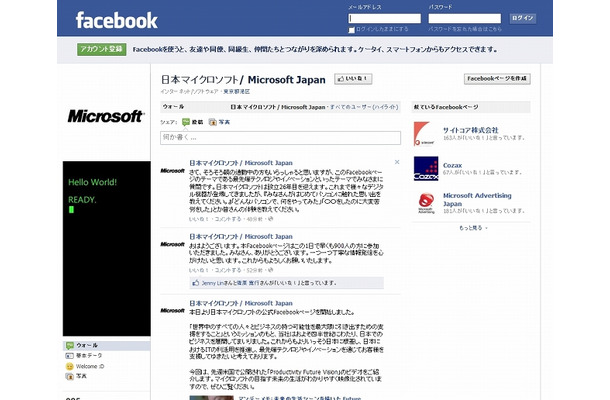
Task: Click the Microsoft logo profile picture
Action: point(106,116)
